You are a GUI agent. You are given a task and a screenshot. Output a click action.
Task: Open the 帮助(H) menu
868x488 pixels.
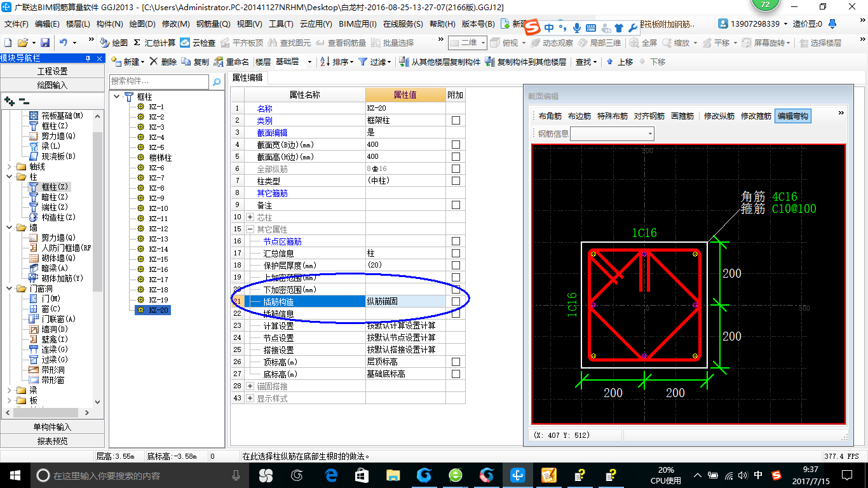tap(442, 24)
